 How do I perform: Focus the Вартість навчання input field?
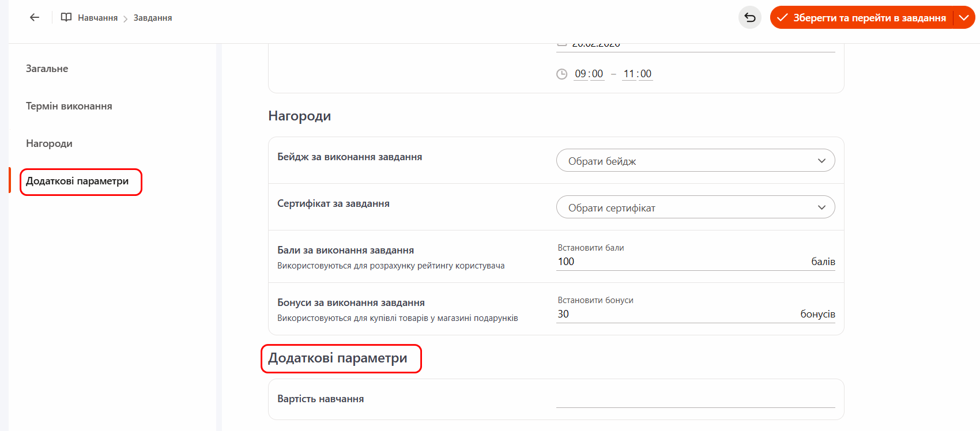pyautogui.click(x=695, y=399)
